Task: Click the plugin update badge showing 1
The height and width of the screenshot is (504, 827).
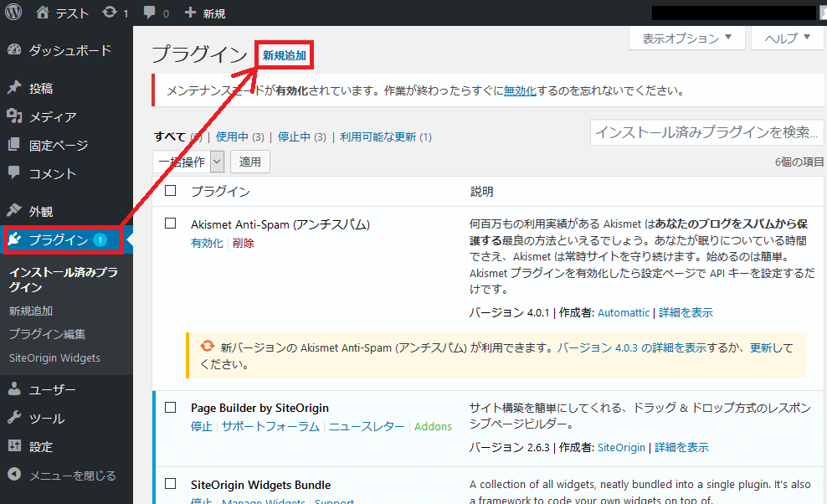Action: point(100,239)
